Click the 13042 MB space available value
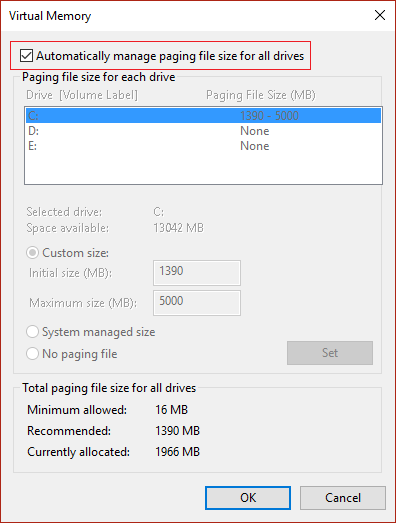This screenshot has width=396, height=523. 178,228
